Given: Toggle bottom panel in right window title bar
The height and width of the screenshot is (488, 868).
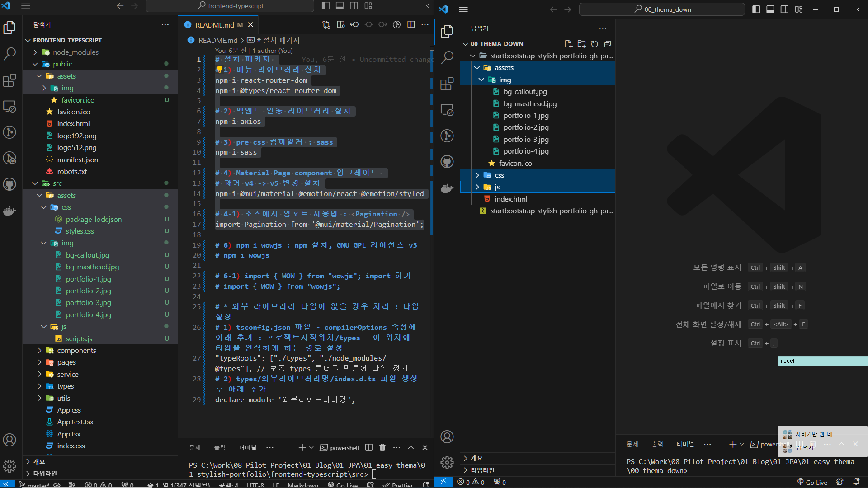Looking at the screenshot, I should 770,9.
